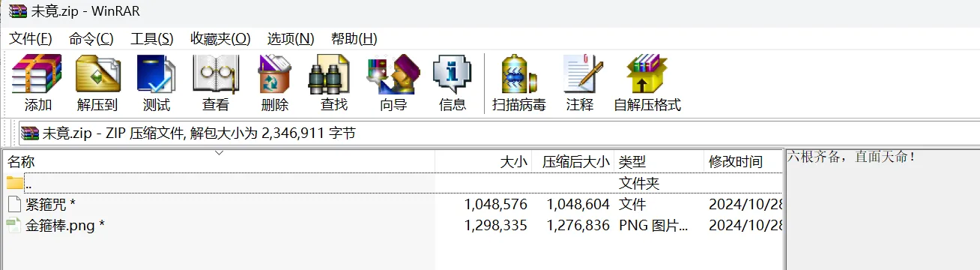Image resolution: width=980 pixels, height=270 pixels.
Task: Sort by Modified (修改时间) column header
Action: [743, 161]
